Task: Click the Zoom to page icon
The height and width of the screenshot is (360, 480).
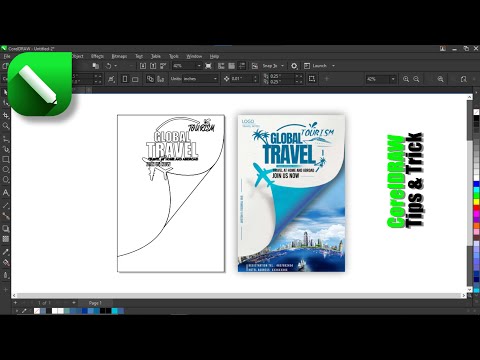Action: click(464, 79)
